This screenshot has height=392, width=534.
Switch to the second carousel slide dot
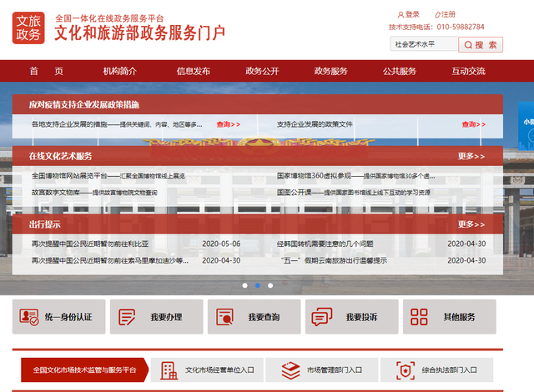point(258,285)
